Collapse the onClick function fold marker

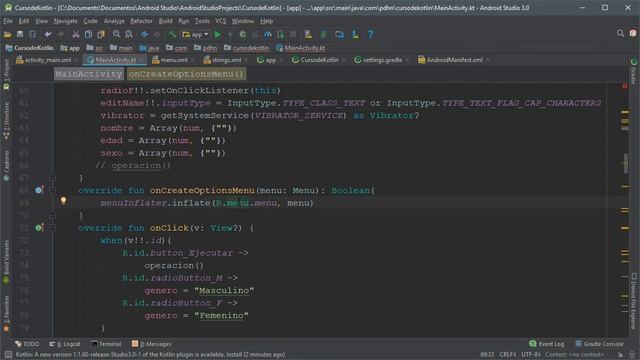[52, 228]
